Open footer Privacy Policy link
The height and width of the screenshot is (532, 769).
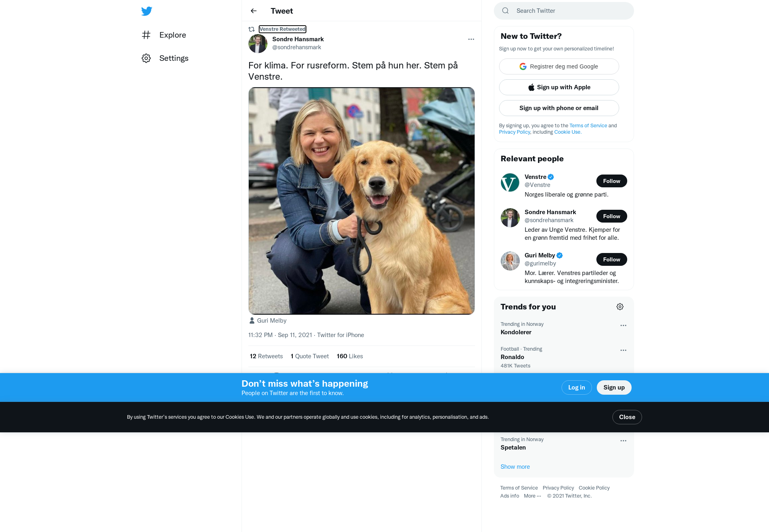(x=558, y=488)
